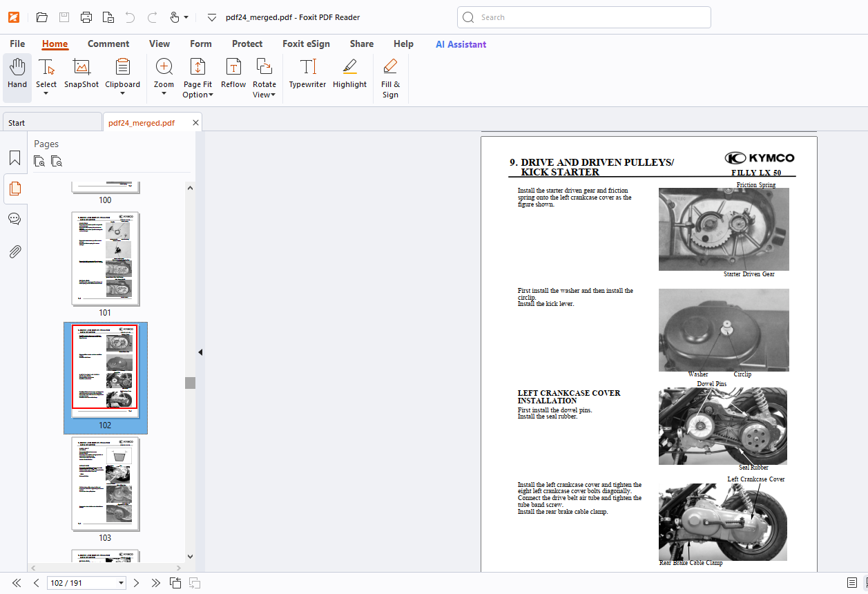Open the Comments panel icon in the sidebar
Image resolution: width=868 pixels, height=594 pixels.
point(15,219)
